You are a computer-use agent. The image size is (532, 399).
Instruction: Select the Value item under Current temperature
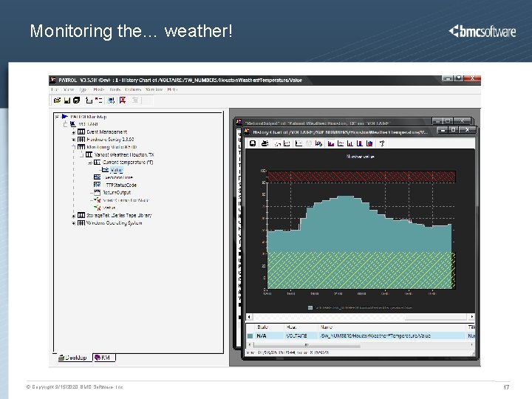[x=117, y=170]
